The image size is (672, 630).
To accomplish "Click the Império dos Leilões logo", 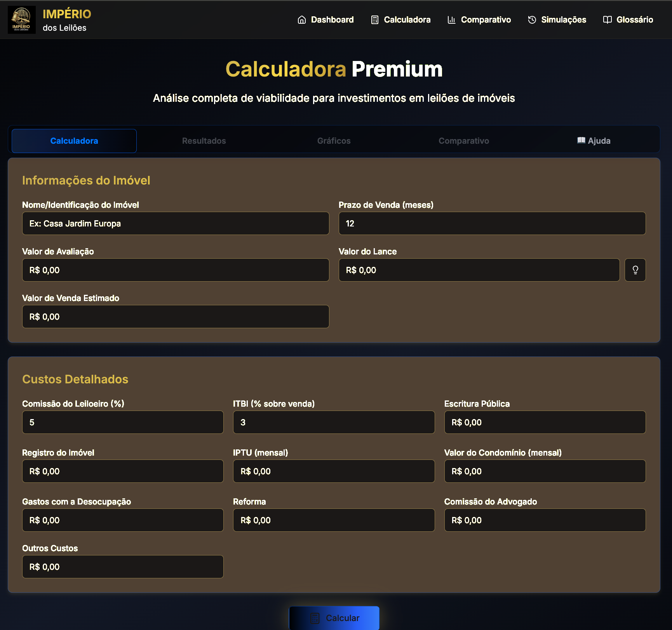I will (x=22, y=19).
